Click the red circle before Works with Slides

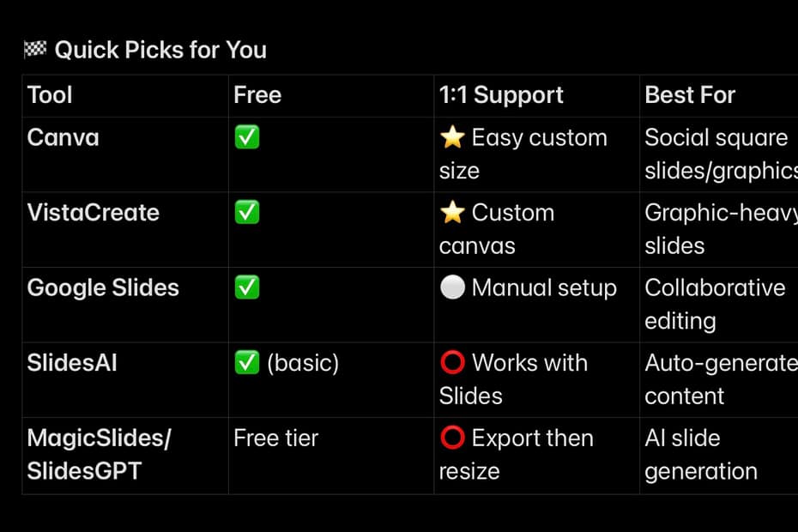coord(452,363)
